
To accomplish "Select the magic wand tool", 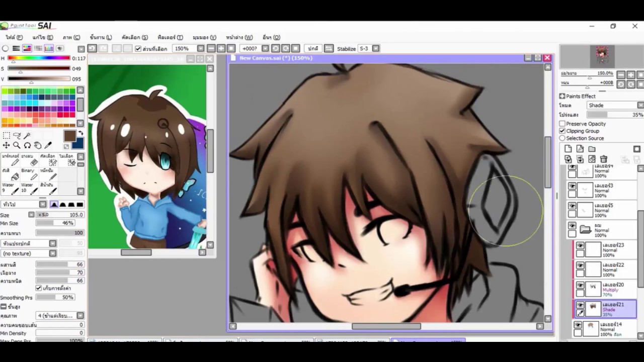I will [27, 135].
